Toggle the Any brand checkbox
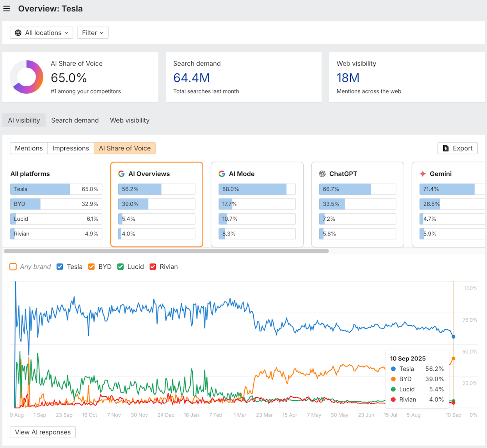This screenshot has width=487, height=448. 13,267
